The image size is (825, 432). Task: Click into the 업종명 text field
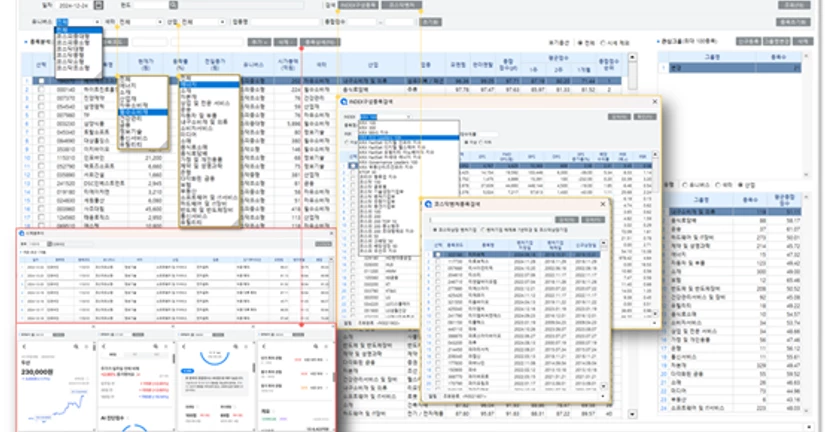(x=286, y=22)
